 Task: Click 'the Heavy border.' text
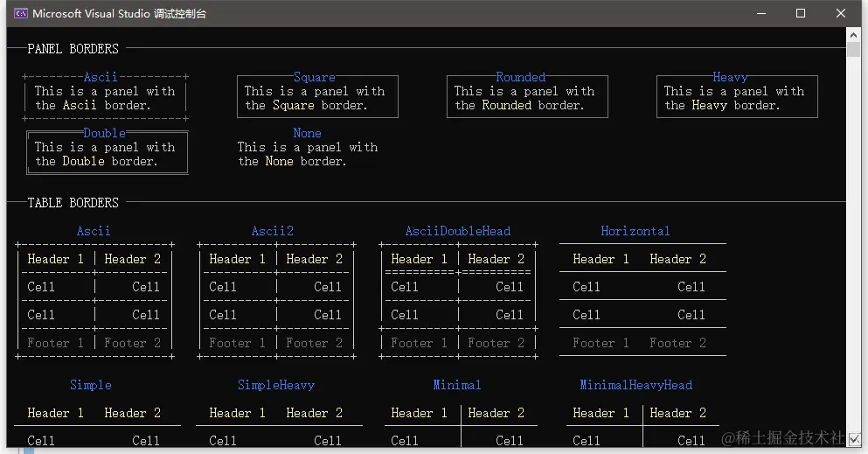coord(722,105)
